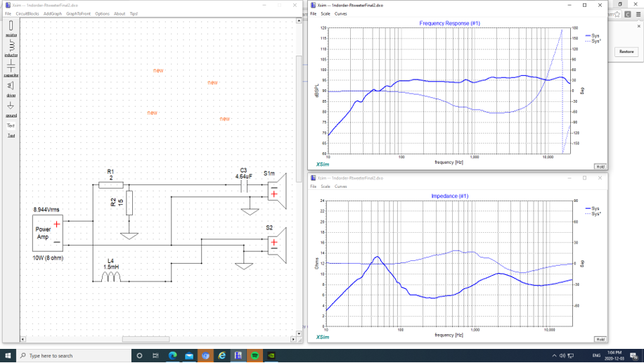Click the taskbar search box
Viewport: 644px width, 363px height.
[74, 355]
